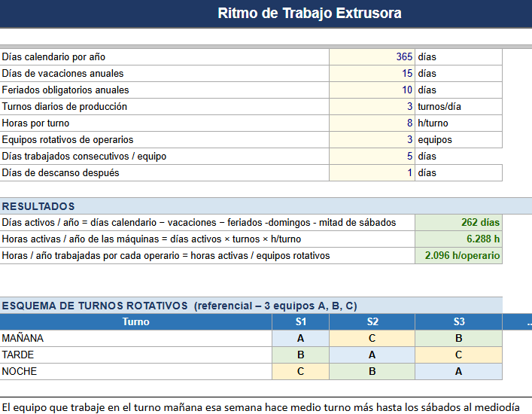Viewport: 532px width, 414px height.
Task: Click the S3 column header
Action: [458, 321]
